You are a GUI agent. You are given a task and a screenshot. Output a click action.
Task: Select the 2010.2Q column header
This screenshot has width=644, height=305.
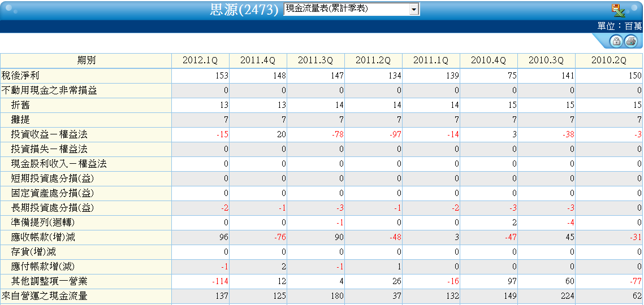(x=609, y=61)
